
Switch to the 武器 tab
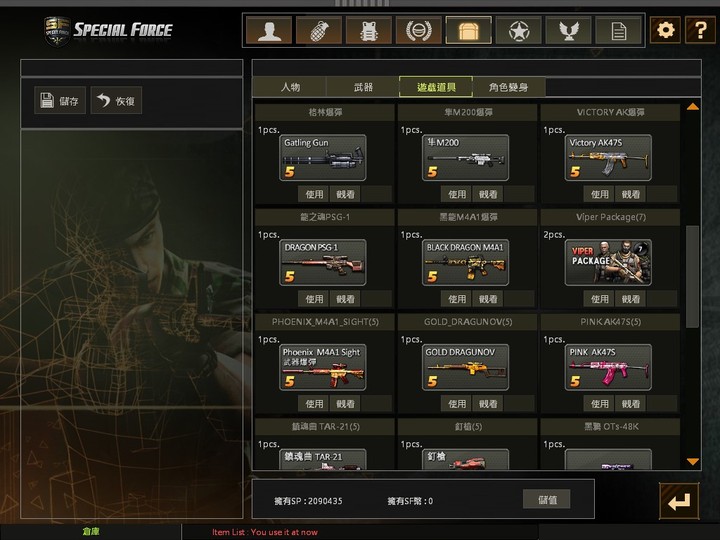pyautogui.click(x=363, y=87)
